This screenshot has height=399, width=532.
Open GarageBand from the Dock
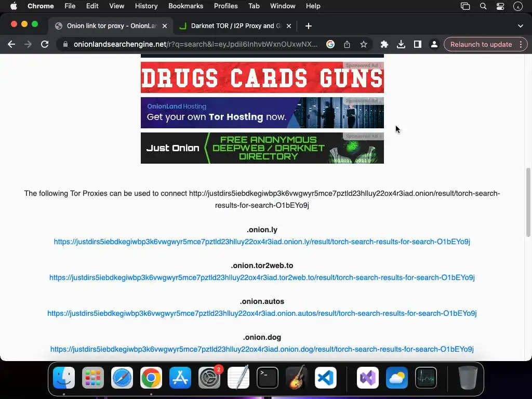pyautogui.click(x=297, y=378)
